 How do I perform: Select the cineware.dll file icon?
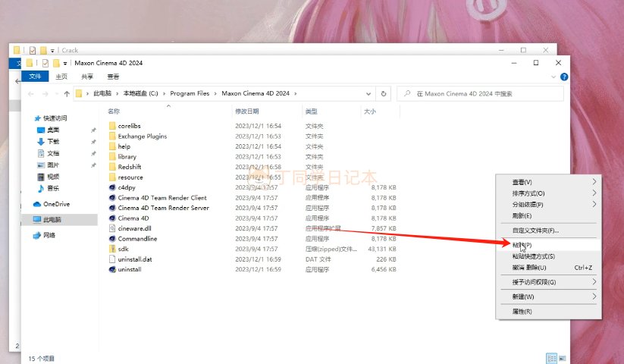point(112,228)
